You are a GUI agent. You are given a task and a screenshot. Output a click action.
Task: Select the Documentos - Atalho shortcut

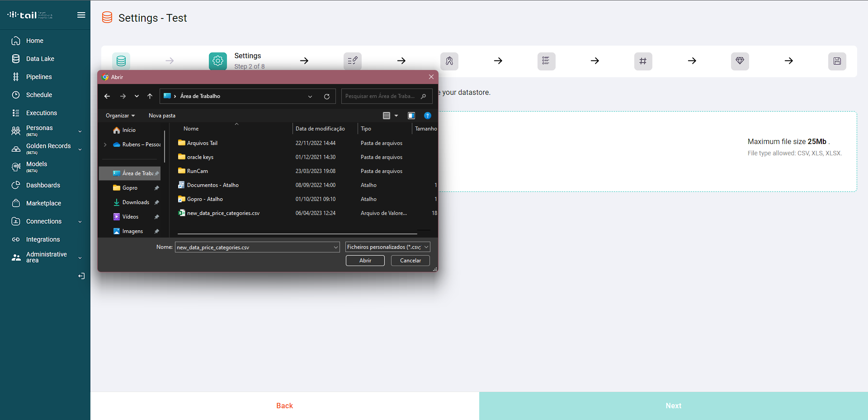[212, 185]
